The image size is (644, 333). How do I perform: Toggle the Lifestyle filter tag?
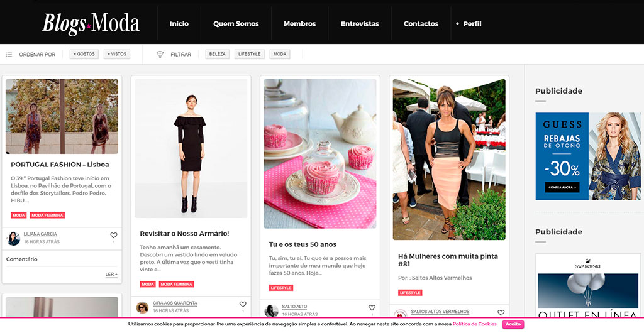pyautogui.click(x=250, y=54)
